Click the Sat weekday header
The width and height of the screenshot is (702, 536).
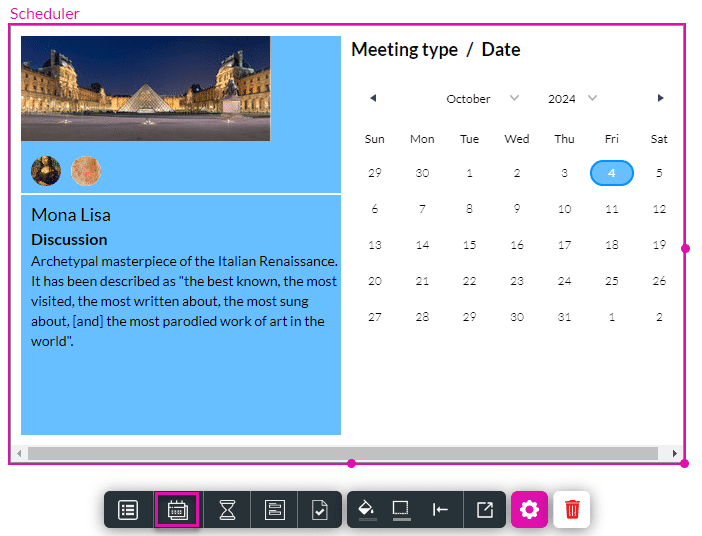click(x=659, y=139)
